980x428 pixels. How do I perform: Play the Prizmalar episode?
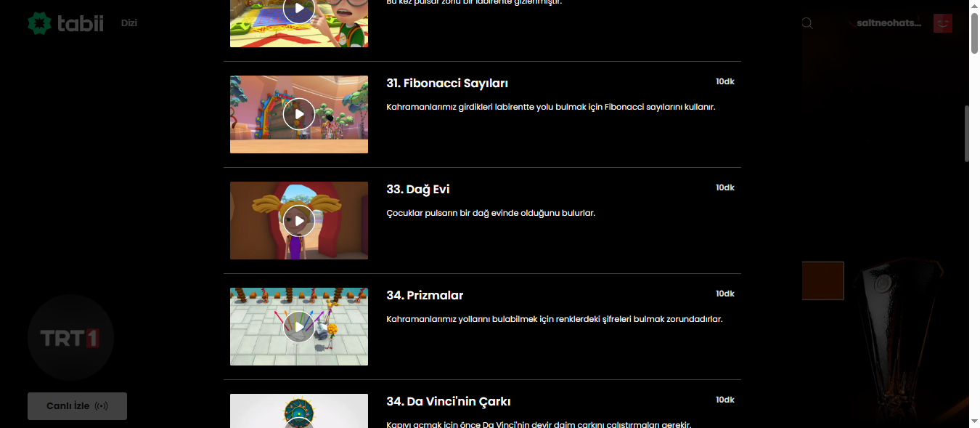coord(299,326)
